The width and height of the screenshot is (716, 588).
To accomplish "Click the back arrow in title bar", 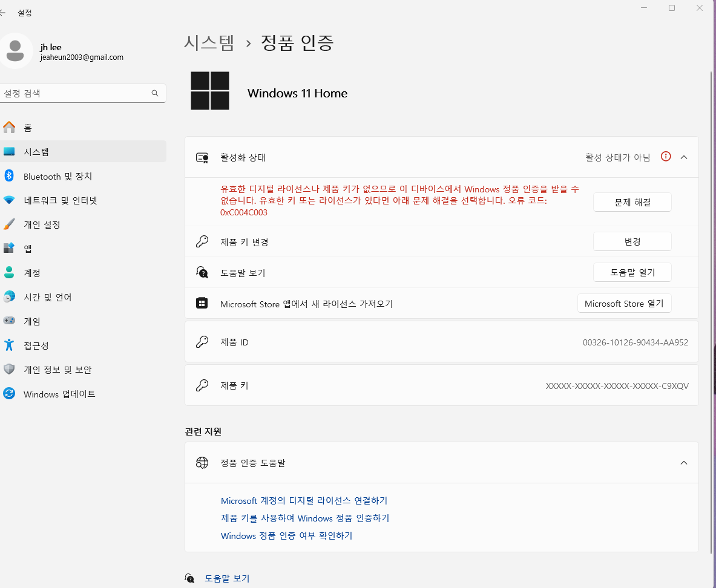I will click(2, 13).
